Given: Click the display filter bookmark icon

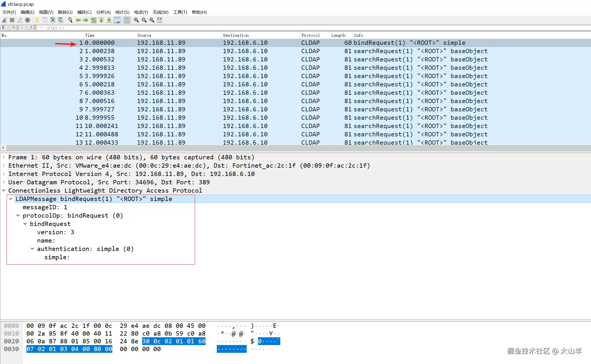Looking at the screenshot, I should coord(3,28).
